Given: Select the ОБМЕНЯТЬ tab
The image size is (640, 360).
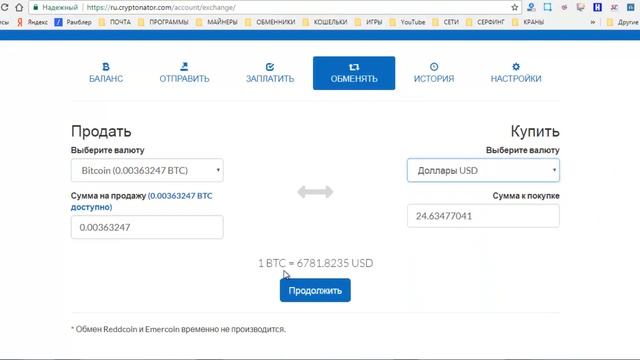Looking at the screenshot, I should 354,73.
